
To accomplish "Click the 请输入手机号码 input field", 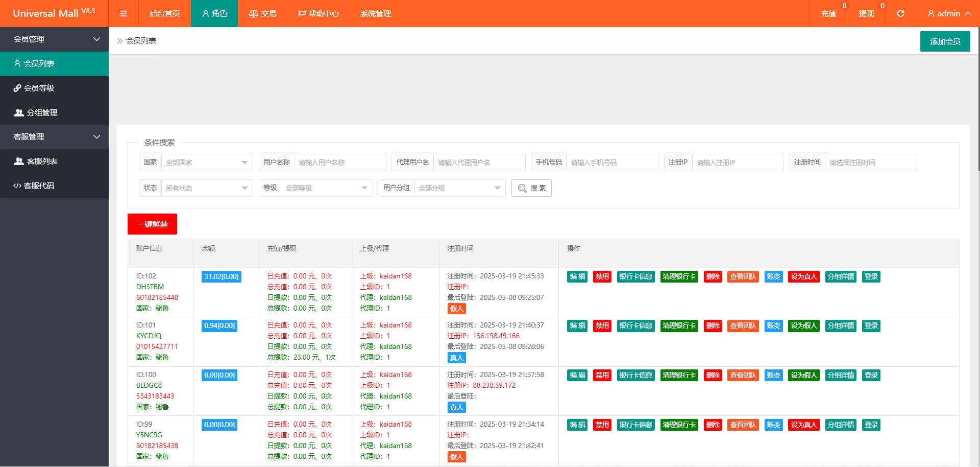I will pyautogui.click(x=612, y=162).
